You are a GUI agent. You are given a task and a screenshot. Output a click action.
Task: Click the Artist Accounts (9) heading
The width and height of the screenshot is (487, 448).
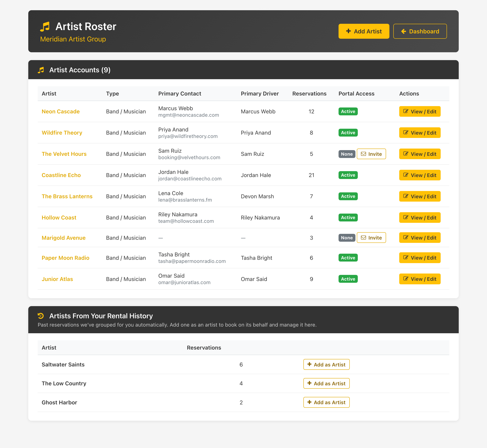tap(80, 70)
